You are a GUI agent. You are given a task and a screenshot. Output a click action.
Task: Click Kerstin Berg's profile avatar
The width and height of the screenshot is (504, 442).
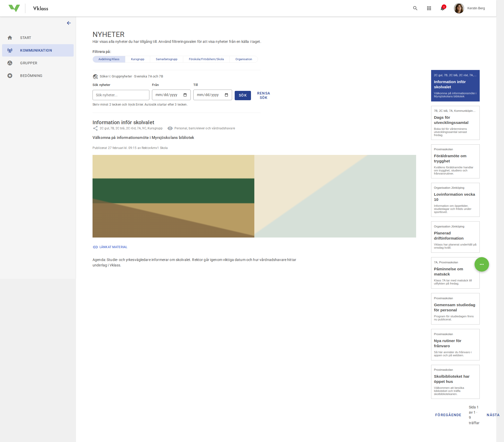pyautogui.click(x=459, y=8)
